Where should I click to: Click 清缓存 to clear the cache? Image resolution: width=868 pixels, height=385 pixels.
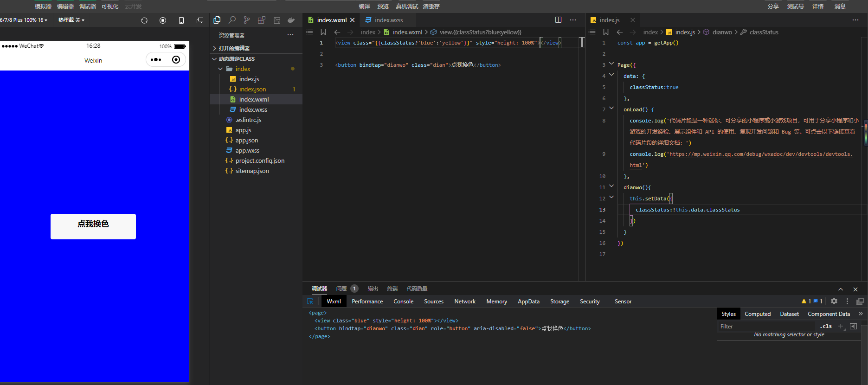coord(431,6)
